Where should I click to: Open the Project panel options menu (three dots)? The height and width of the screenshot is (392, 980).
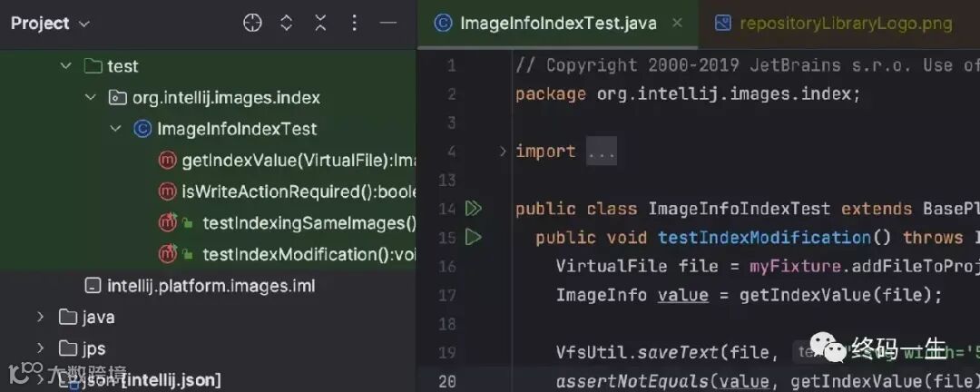point(354,24)
